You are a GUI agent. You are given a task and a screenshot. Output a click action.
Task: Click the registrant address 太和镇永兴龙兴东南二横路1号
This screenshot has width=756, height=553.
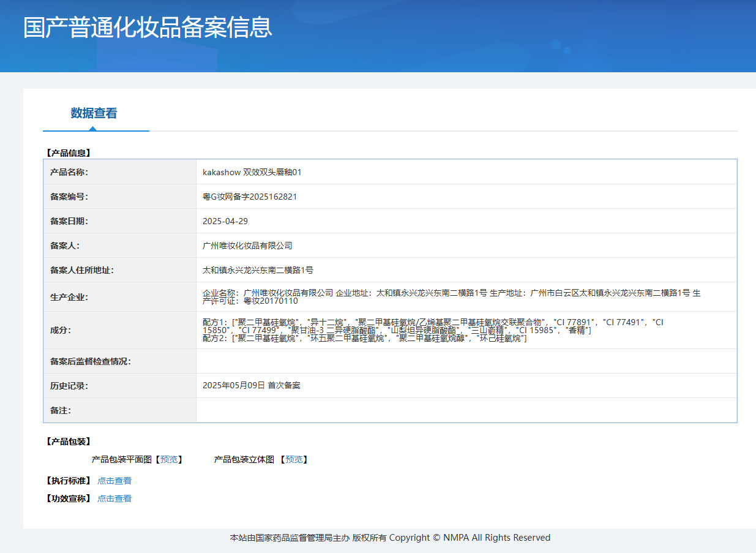tap(258, 270)
